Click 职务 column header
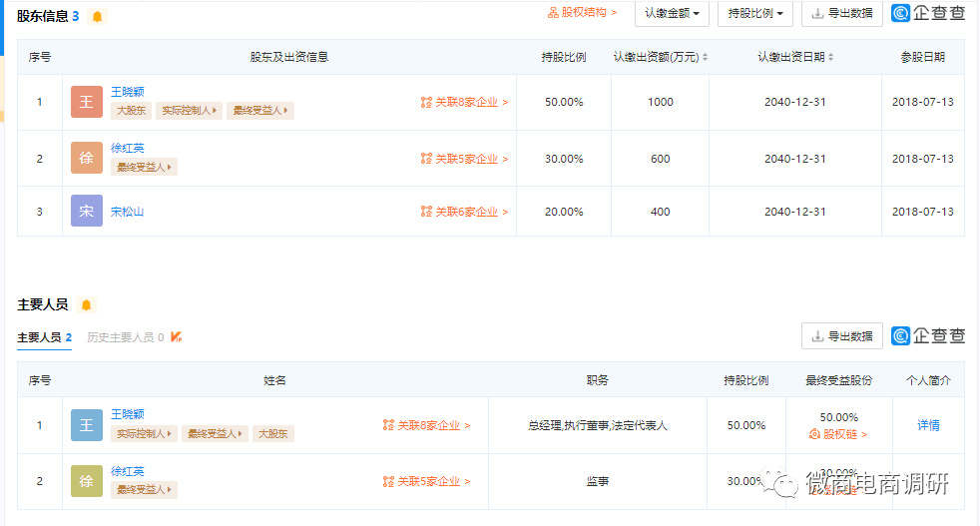 tap(598, 380)
